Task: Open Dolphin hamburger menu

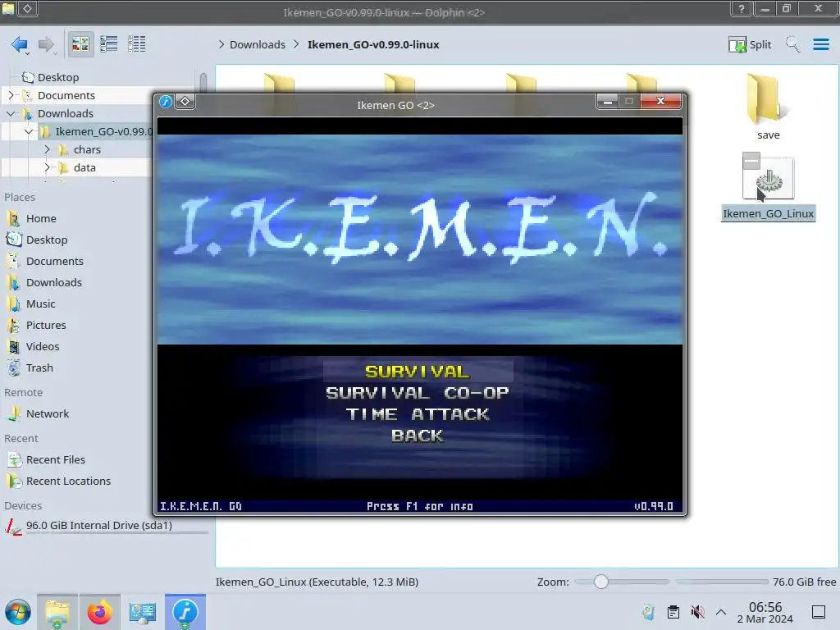Action: [x=820, y=44]
